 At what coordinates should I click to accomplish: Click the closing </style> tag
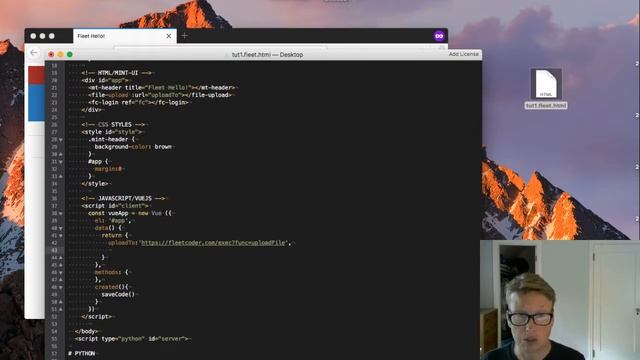(x=95, y=184)
